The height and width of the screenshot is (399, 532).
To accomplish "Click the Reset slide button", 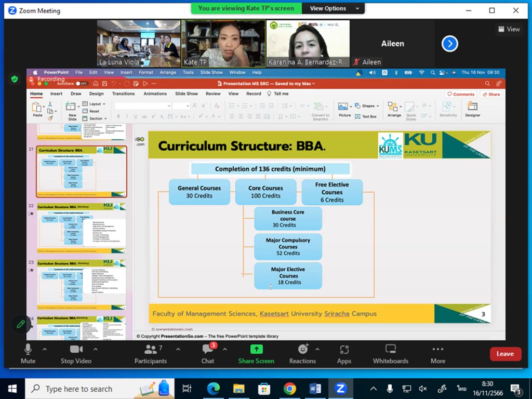I will point(91,111).
